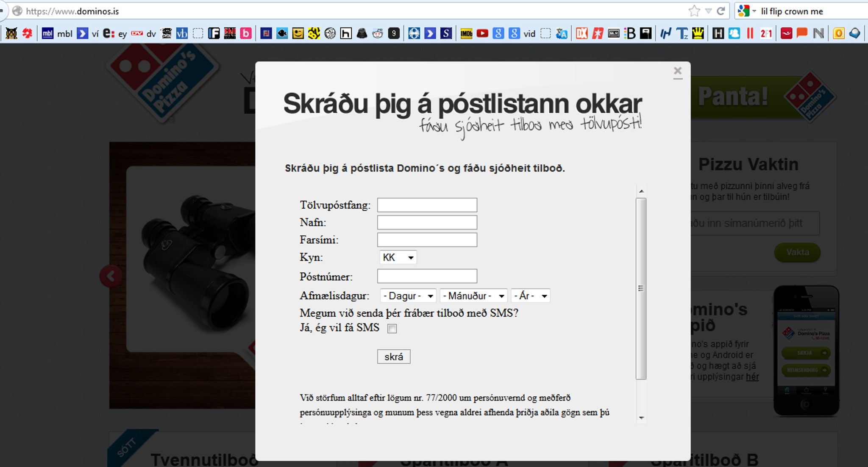Focus the Nafn name field
The image size is (868, 467).
tap(427, 222)
